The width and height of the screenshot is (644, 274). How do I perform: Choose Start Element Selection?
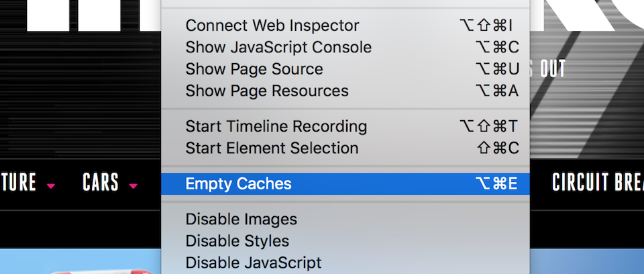(x=345, y=148)
